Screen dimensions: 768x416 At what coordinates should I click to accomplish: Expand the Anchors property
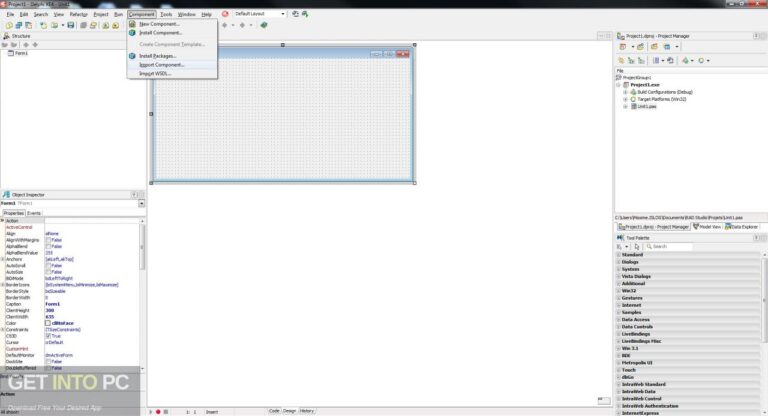(3, 259)
